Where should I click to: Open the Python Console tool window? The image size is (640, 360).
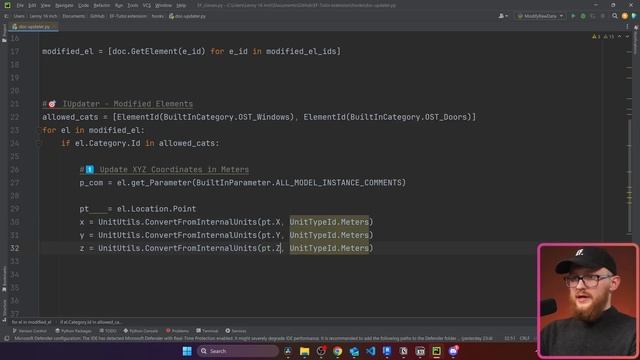tap(141, 331)
